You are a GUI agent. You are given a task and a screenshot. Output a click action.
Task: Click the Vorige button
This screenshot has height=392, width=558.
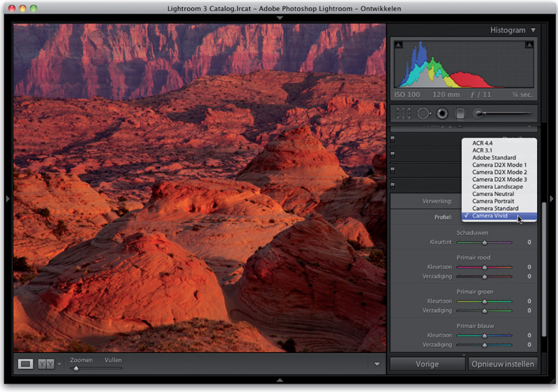(428, 364)
